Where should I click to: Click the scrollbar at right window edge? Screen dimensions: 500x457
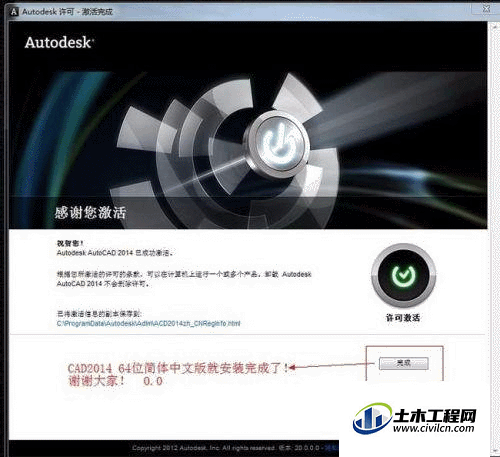pos(494,238)
